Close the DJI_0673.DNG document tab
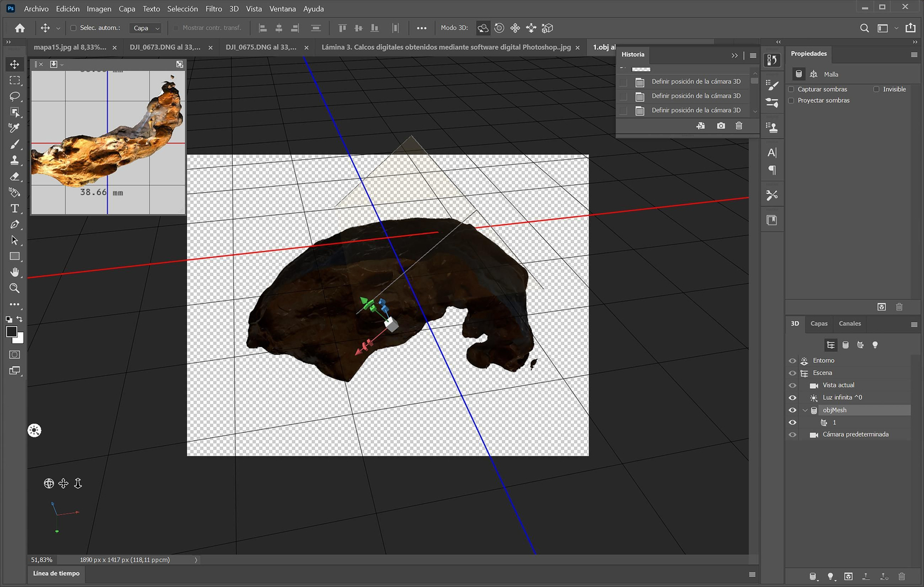Viewport: 924px width, 587px height. (210, 48)
